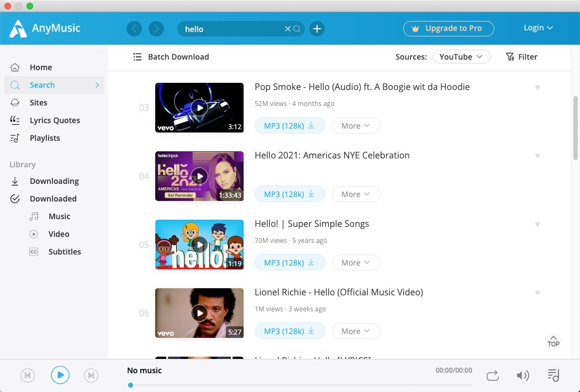Screen dimensions: 580x392
Task: Play the Lionel Richie Hello thumbnail
Action: tap(199, 313)
